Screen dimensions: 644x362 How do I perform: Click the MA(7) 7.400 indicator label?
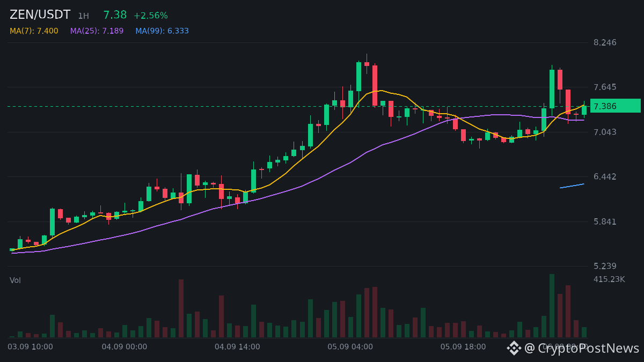pos(34,31)
